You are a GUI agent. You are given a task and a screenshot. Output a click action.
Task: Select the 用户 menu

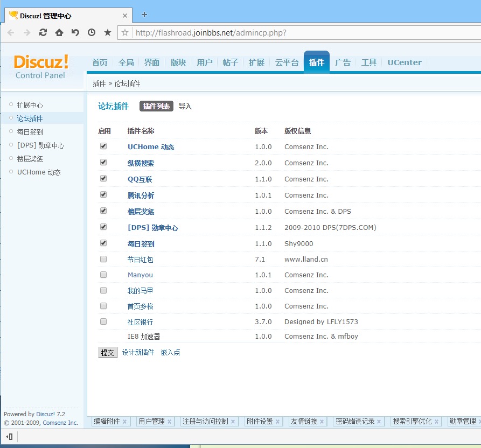click(204, 62)
